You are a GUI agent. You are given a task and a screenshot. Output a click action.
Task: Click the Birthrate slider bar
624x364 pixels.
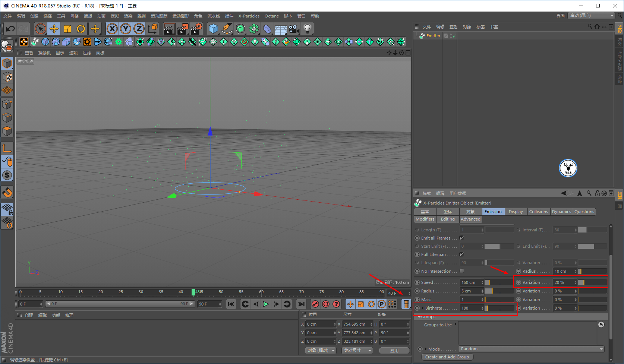tap(499, 308)
